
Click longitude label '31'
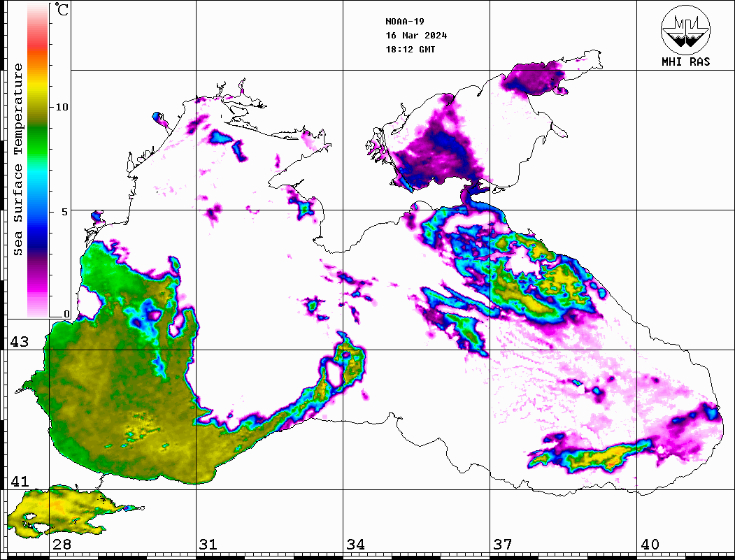(x=208, y=545)
